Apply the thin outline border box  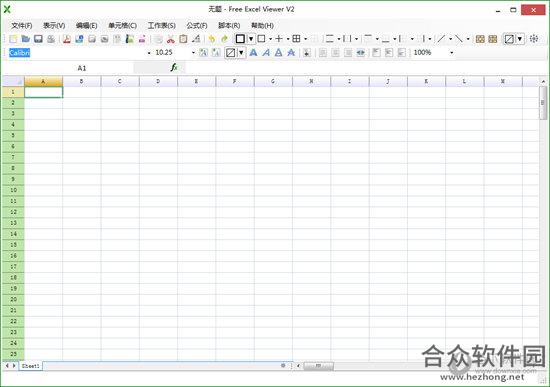click(x=261, y=39)
